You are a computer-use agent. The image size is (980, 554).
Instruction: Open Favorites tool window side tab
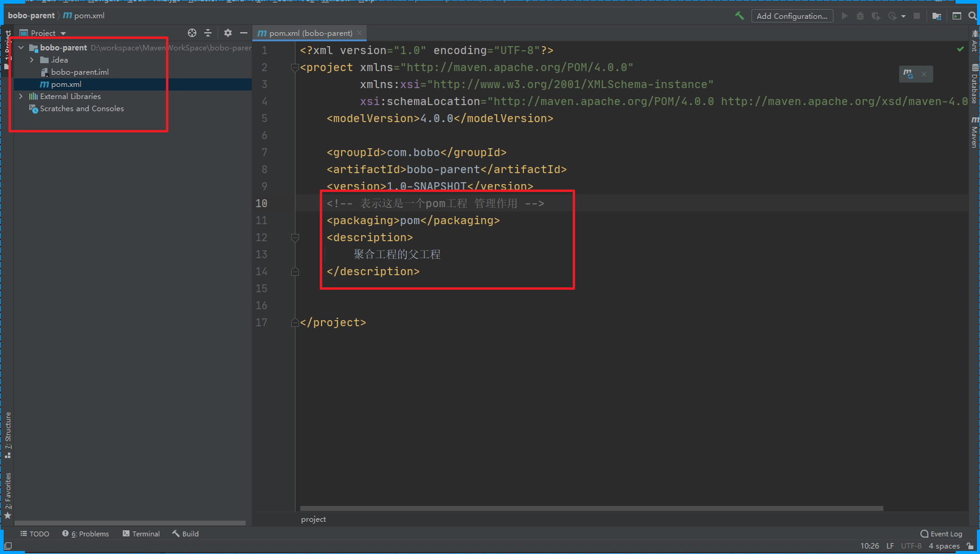pyautogui.click(x=8, y=495)
